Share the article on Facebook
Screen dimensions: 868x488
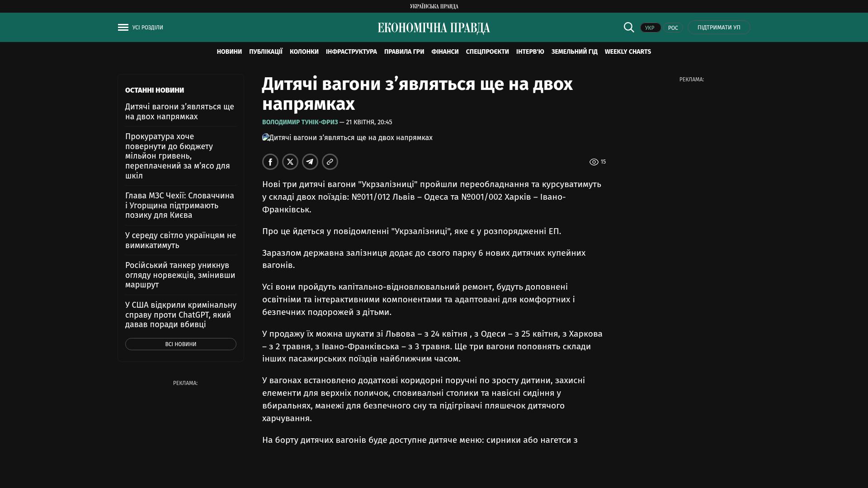pos(270,162)
